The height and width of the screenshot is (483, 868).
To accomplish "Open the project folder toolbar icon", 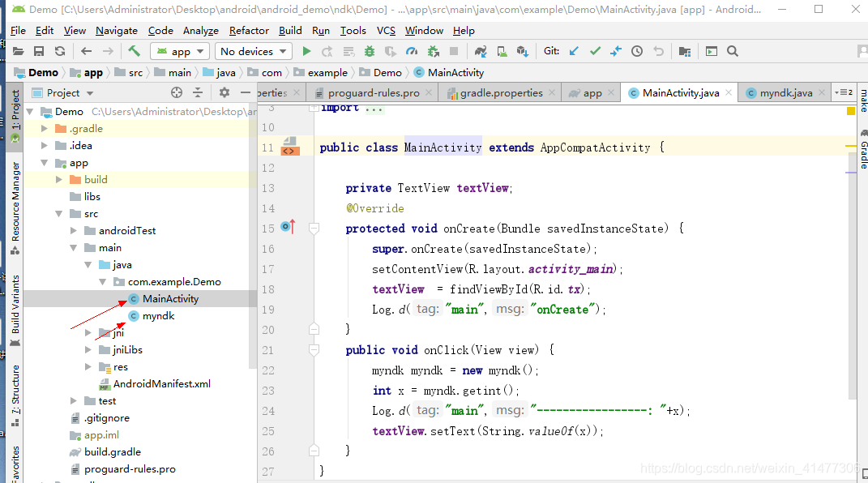I will 19,51.
